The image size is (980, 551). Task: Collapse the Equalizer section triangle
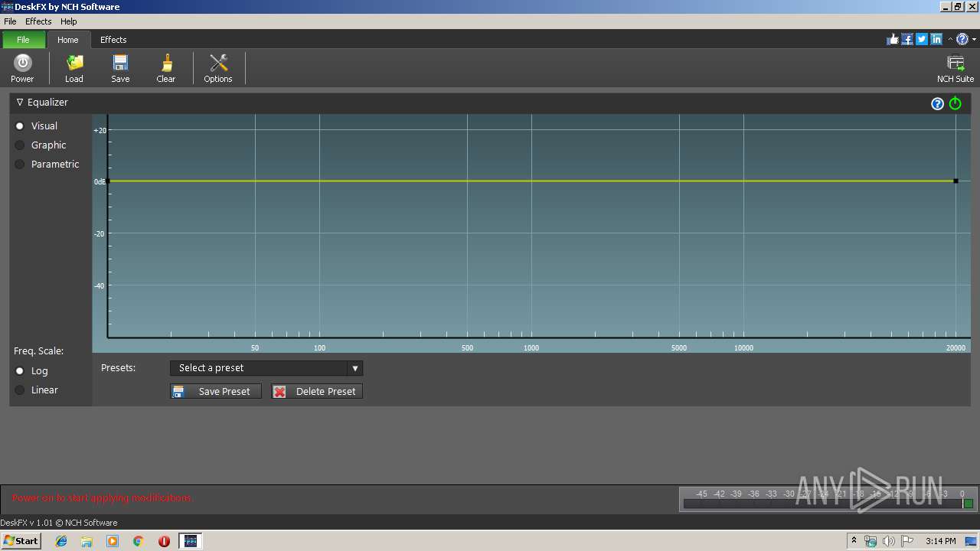tap(20, 102)
